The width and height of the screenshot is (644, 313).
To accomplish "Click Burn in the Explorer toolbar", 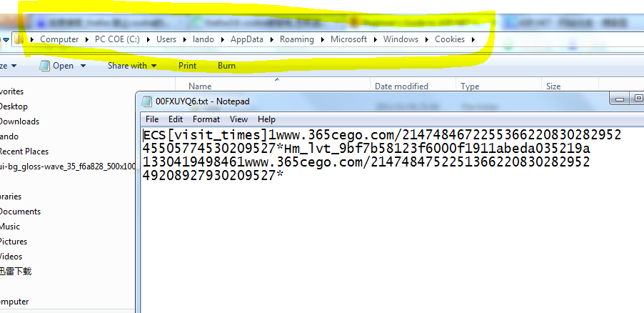I will tap(226, 66).
